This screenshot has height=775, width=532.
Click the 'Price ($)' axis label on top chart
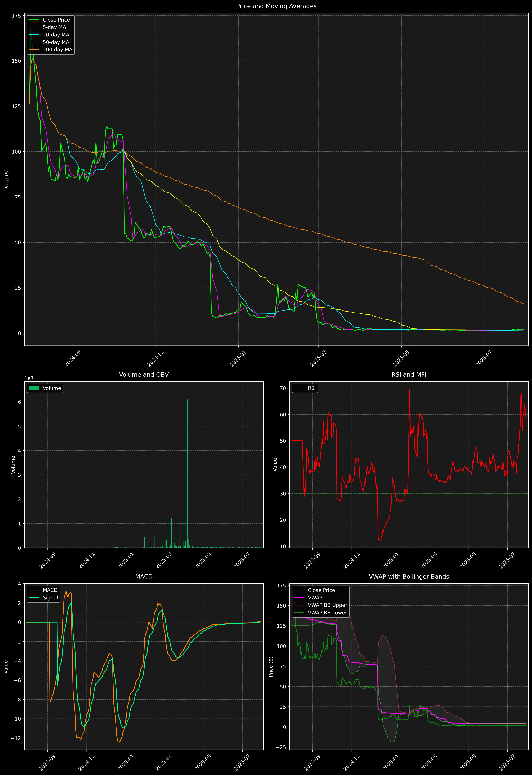pyautogui.click(x=7, y=179)
